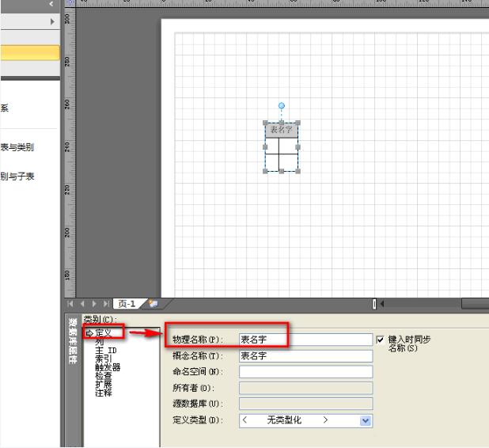The height and width of the screenshot is (448, 489).
Task: Go to next page navigation arrow
Action: [94, 304]
